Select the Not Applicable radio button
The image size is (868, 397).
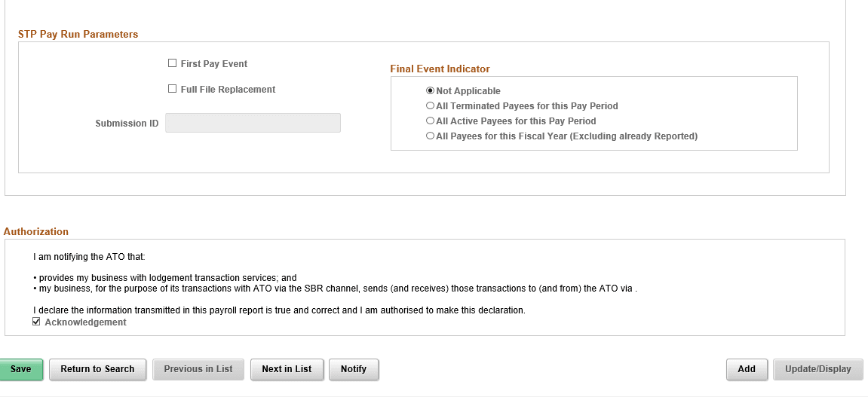click(431, 91)
